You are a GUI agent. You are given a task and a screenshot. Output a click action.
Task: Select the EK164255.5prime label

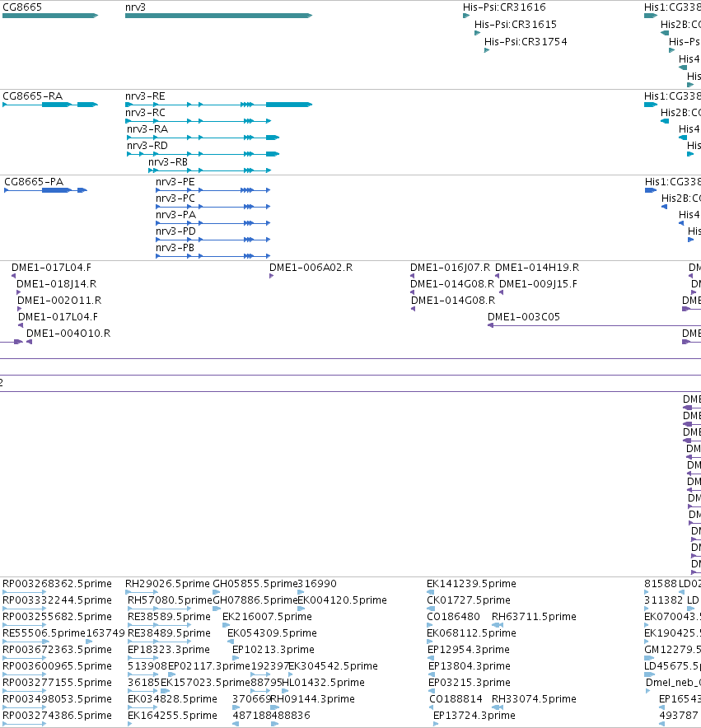pos(172,716)
